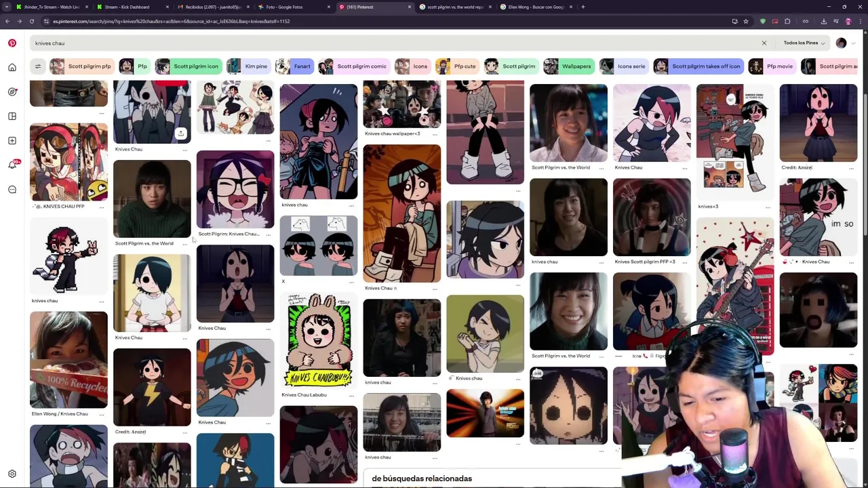Switch to the Ellen Wong - Buscar con Google tab
This screenshot has height=488, width=868.
click(537, 7)
